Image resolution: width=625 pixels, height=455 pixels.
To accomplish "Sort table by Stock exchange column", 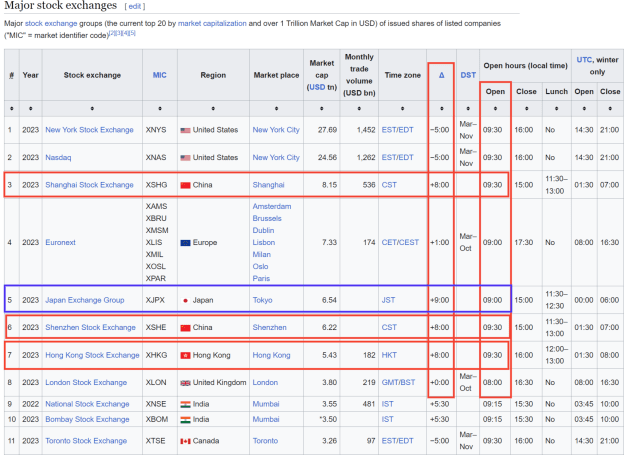I will pos(92,108).
